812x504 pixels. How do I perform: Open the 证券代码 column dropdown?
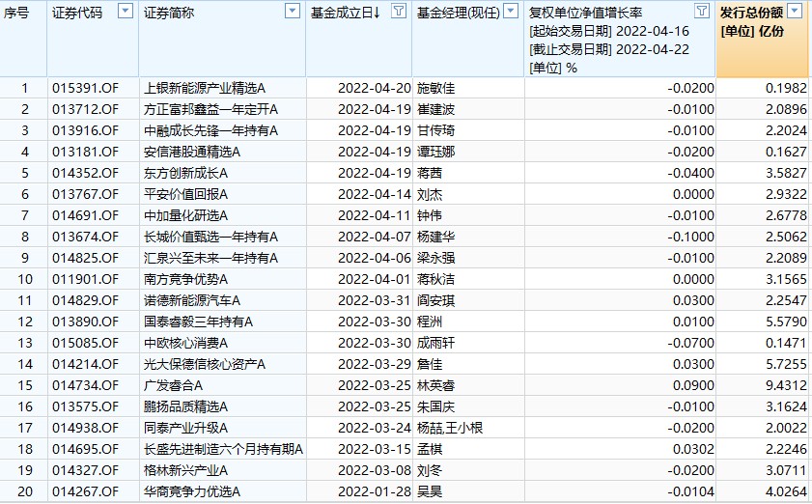126,11
